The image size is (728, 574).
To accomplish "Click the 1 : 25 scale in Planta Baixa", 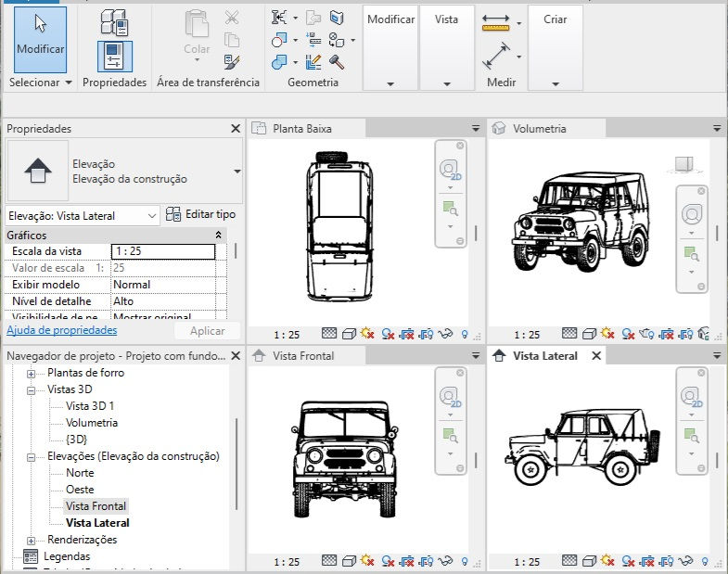I will coord(287,335).
